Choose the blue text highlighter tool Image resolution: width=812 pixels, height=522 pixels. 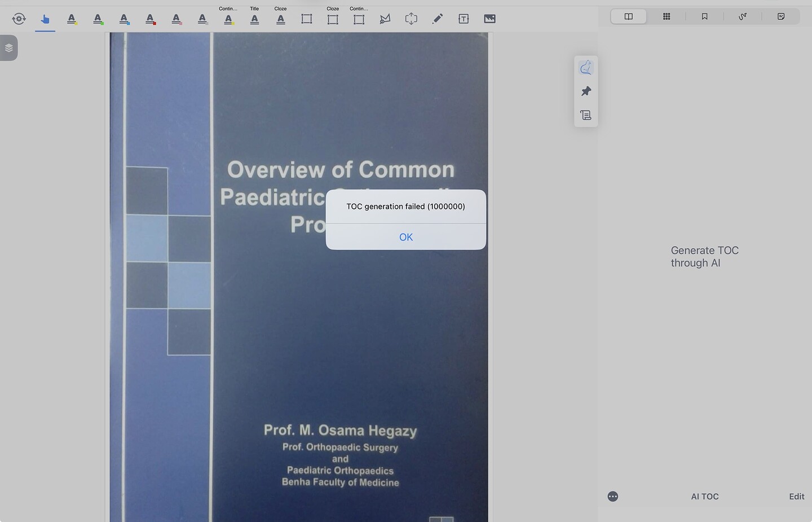124,19
